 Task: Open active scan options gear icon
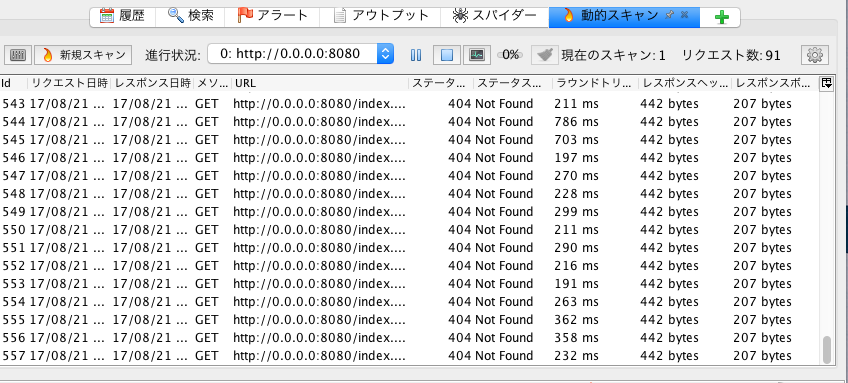[814, 55]
